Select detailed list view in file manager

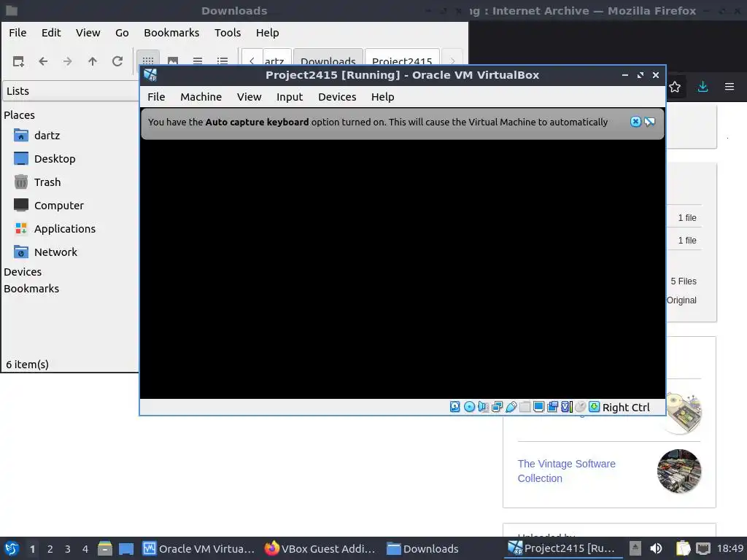pos(222,61)
